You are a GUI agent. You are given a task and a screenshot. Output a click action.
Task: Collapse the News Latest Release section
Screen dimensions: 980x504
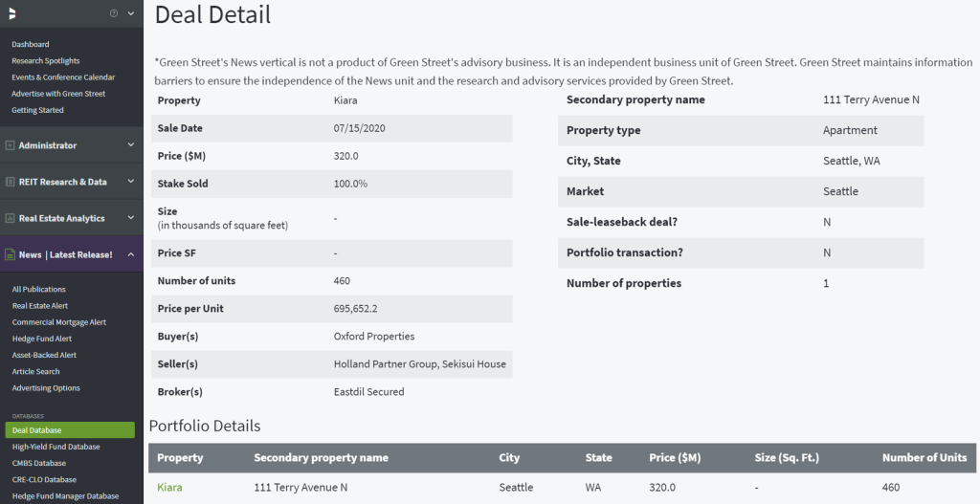(x=130, y=254)
